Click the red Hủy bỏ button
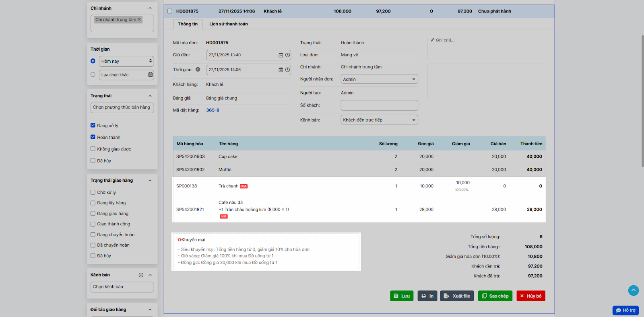644x317 pixels. tap(530, 296)
